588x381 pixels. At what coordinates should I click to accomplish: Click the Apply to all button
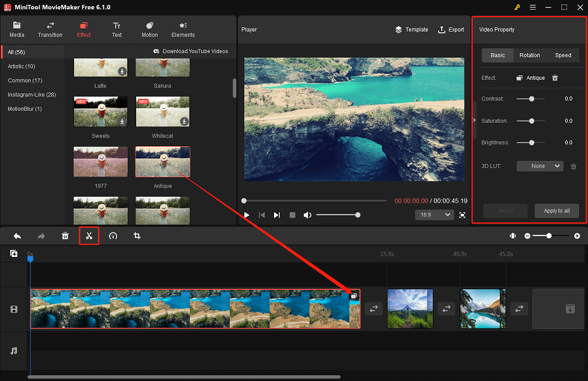pos(556,211)
